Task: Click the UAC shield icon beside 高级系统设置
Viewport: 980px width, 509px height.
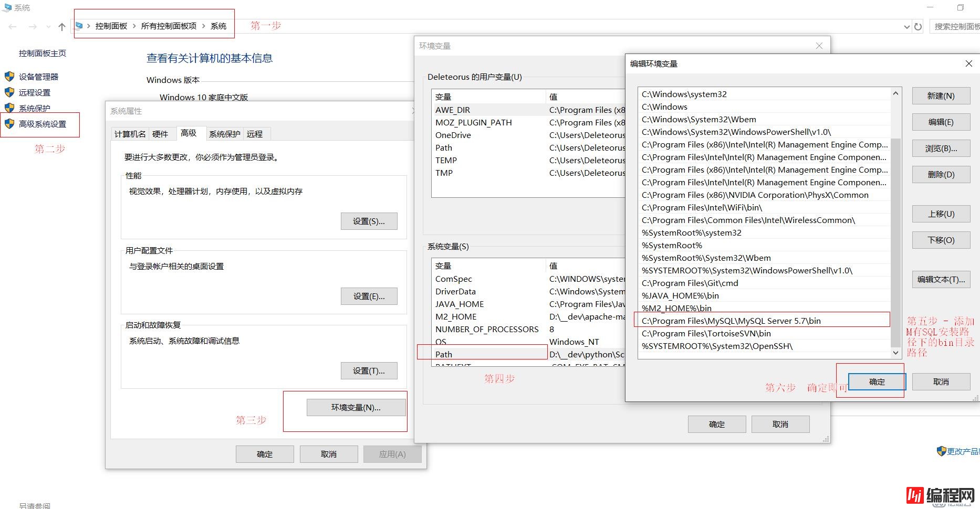Action: coord(9,124)
